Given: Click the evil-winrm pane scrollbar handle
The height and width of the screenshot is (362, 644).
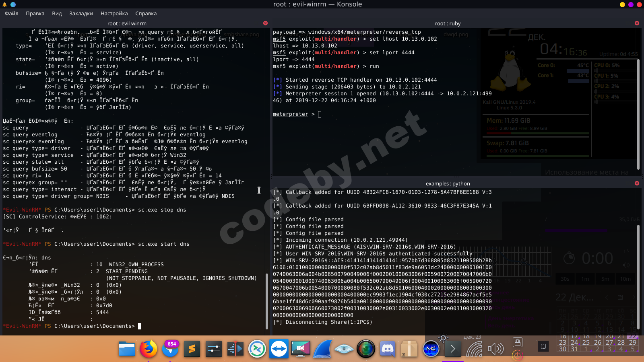Looking at the screenshot, I should pyautogui.click(x=266, y=302).
